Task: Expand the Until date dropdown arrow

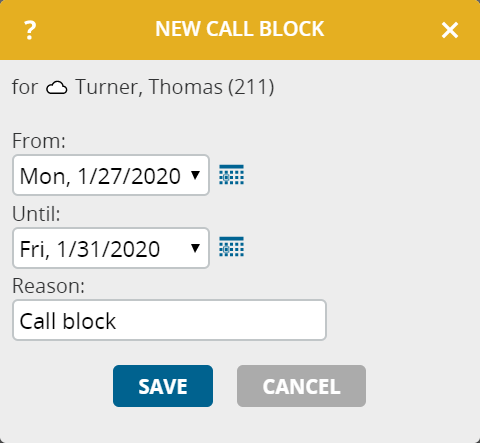Action: click(195, 248)
